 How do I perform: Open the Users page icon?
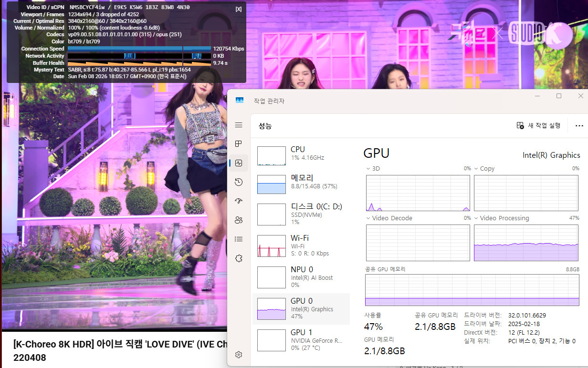point(239,220)
